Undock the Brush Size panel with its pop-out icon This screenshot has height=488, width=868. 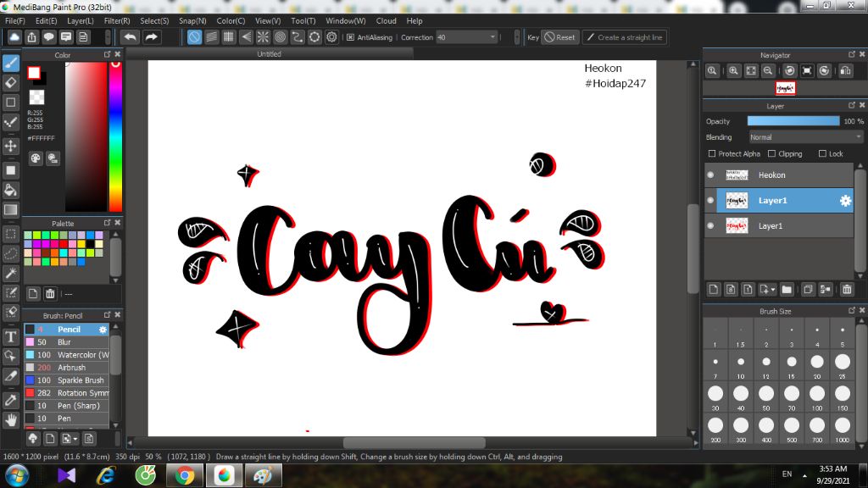[x=852, y=310]
